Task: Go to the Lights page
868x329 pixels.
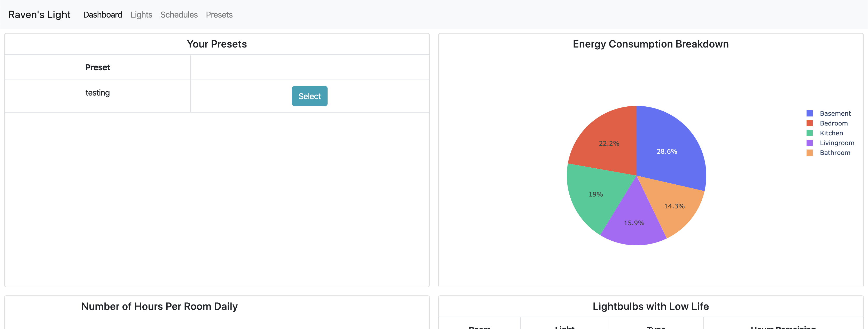Action: click(141, 14)
